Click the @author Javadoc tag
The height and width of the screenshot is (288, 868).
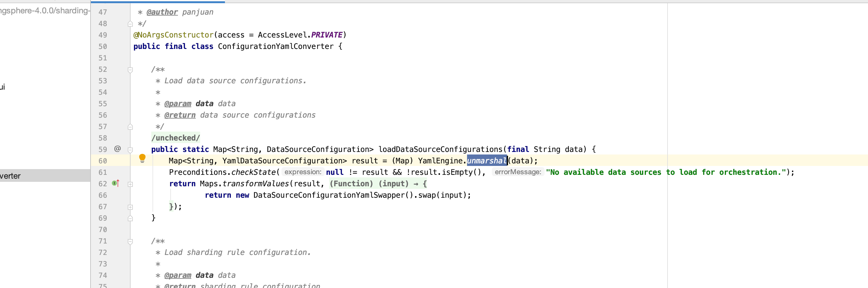pyautogui.click(x=162, y=12)
